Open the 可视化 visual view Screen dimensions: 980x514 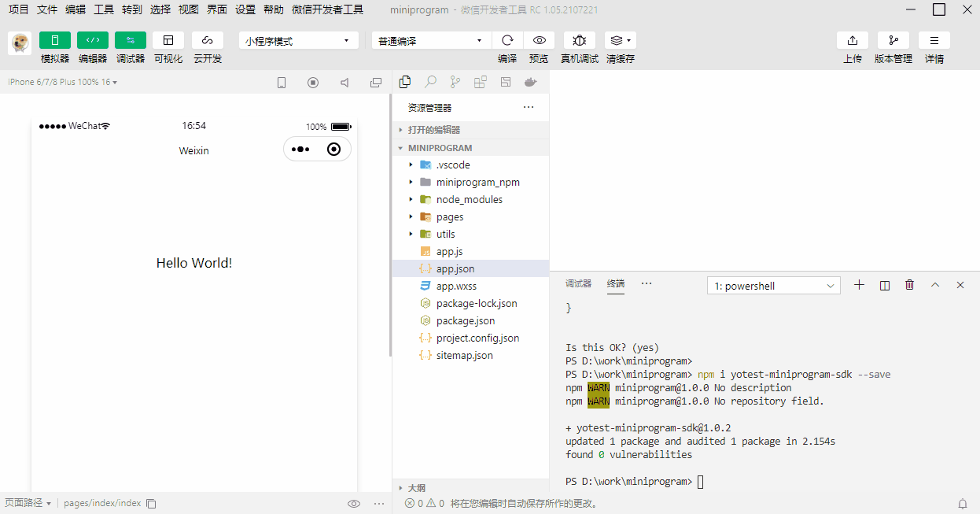pos(168,40)
